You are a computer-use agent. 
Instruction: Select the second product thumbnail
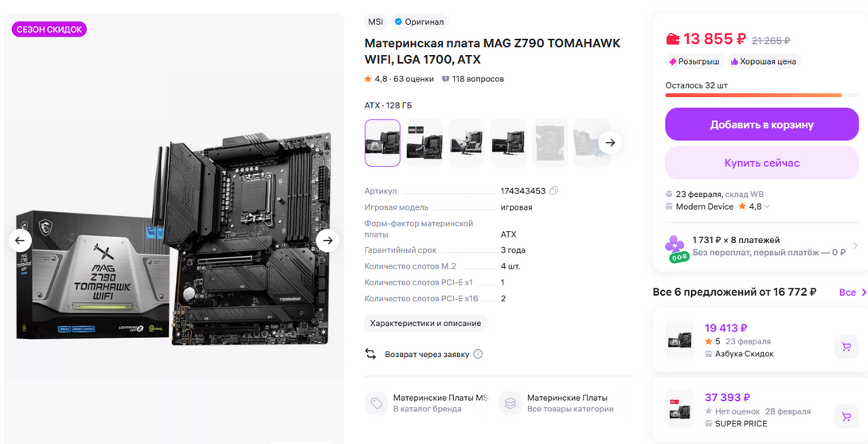point(424,143)
